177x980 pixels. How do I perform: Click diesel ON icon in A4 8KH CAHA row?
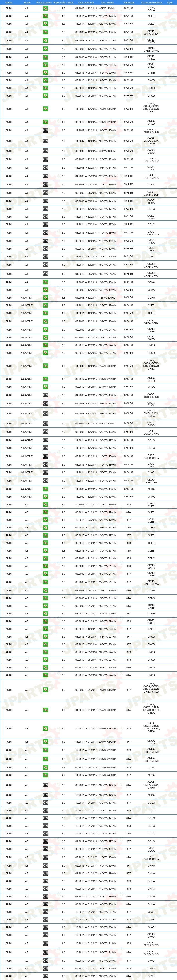pos(45,184)
